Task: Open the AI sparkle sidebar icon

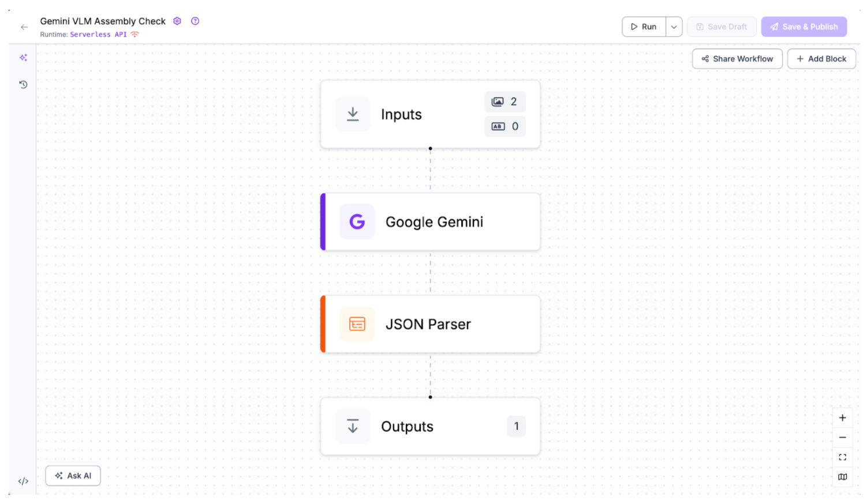Action: pyautogui.click(x=23, y=58)
